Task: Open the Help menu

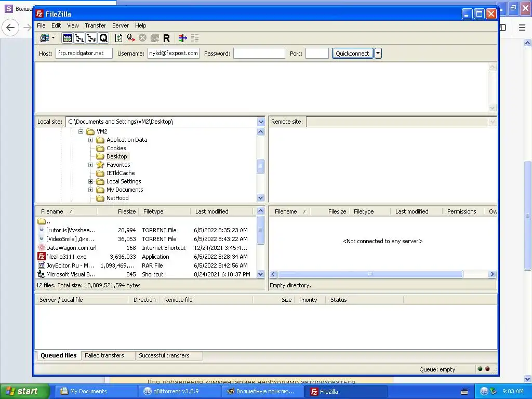Action: [x=140, y=25]
